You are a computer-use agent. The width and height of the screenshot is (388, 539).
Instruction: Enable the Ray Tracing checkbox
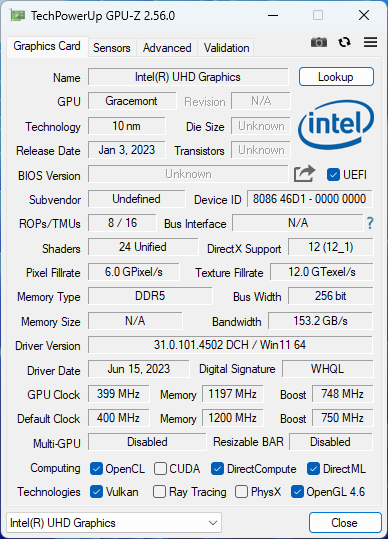point(159,492)
